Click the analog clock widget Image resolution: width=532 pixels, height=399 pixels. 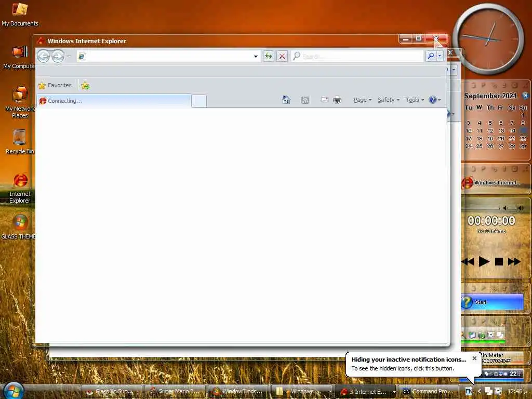[488, 39]
